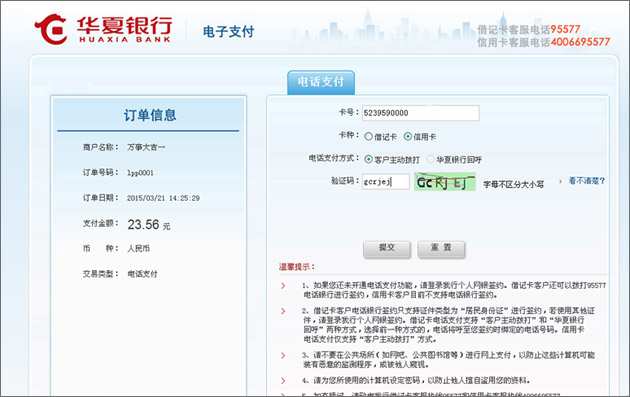Click 电话支付 value beside 交易类型
The image size is (630, 397).
point(142,274)
